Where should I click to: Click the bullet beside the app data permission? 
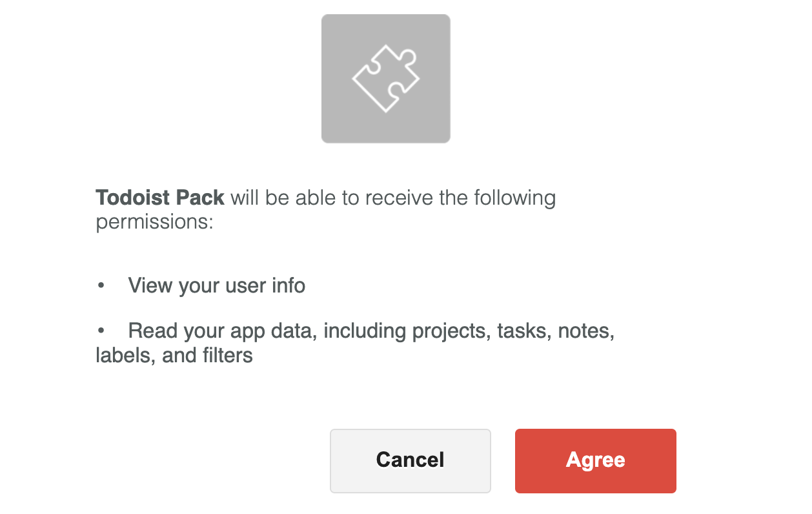pyautogui.click(x=101, y=331)
